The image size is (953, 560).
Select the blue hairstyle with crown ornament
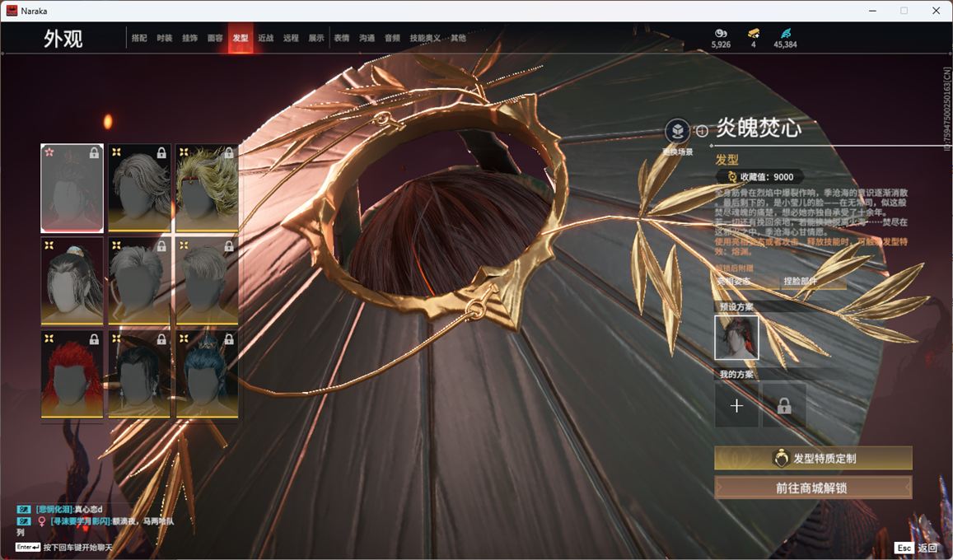click(x=207, y=374)
